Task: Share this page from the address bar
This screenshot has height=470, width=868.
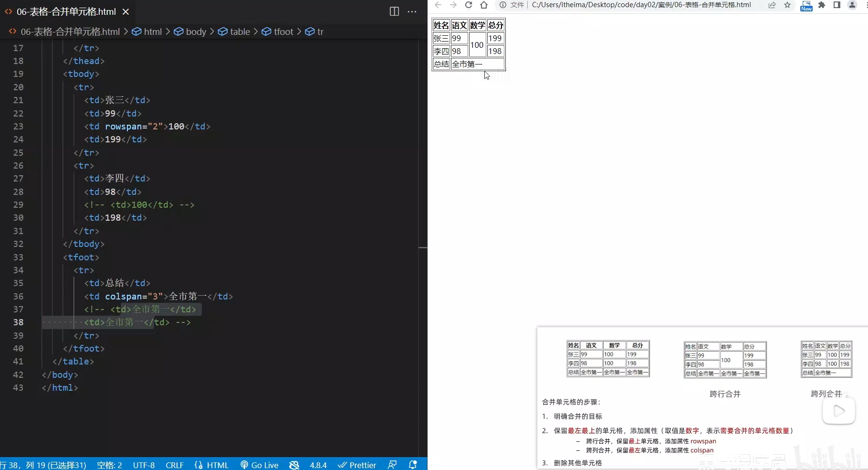Action: [772, 5]
